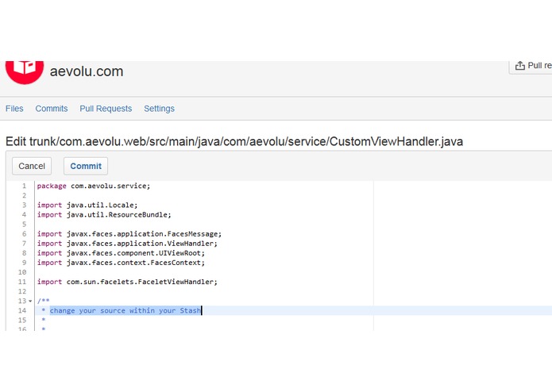
Task: Click 'change your source within your Stash' text
Action: tap(125, 310)
